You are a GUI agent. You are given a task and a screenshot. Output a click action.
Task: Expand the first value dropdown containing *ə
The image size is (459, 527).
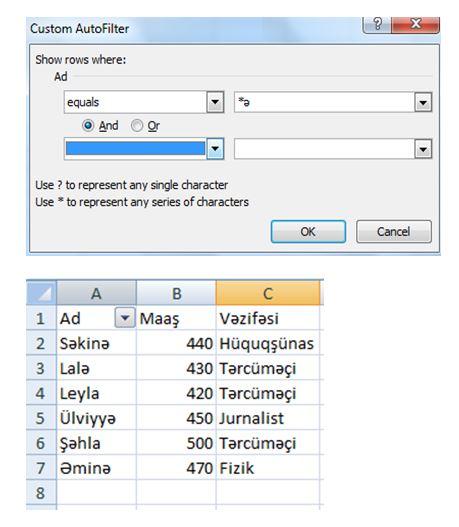click(423, 102)
